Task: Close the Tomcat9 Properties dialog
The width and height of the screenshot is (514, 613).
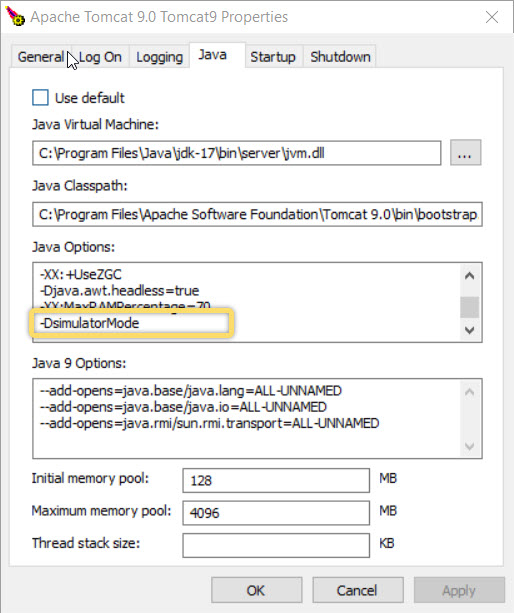Action: [491, 17]
